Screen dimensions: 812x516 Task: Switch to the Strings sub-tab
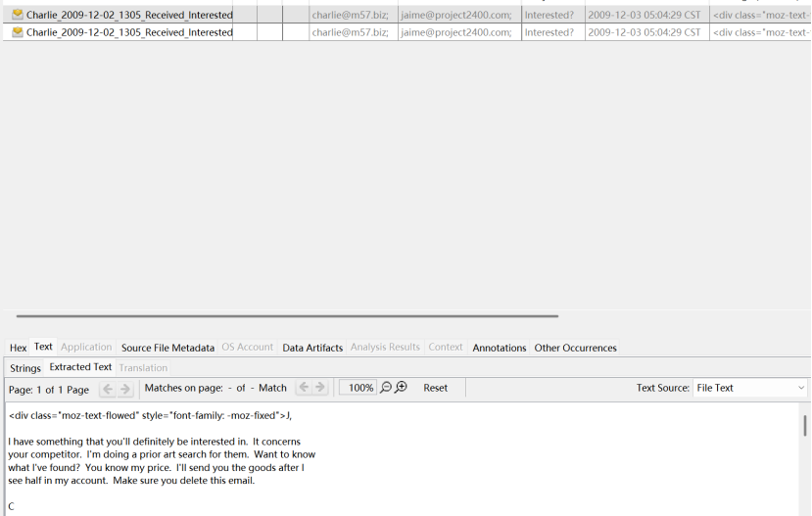[x=25, y=368]
